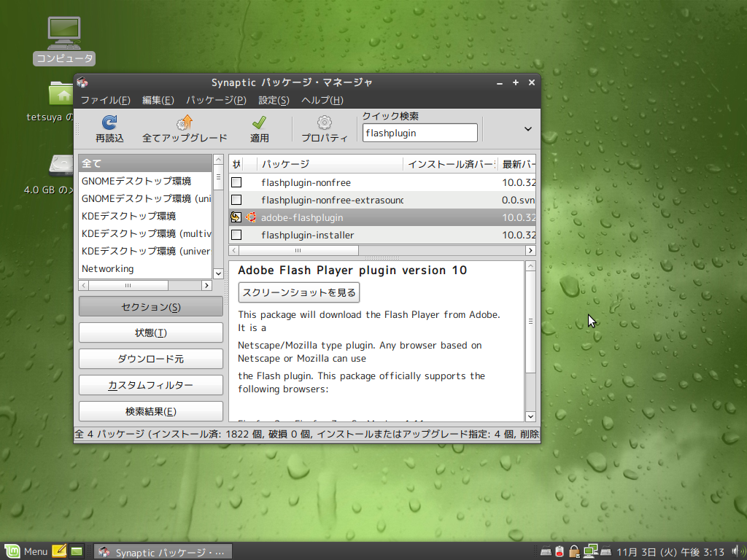The height and width of the screenshot is (560, 747).
Task: Toggle the flashplugin-installer checkbox
Action: pyautogui.click(x=236, y=235)
